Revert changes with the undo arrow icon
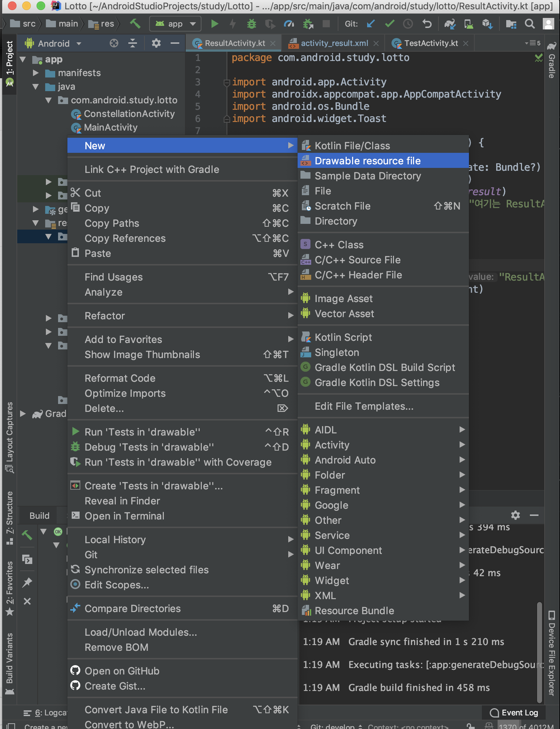Image resolution: width=560 pixels, height=729 pixels. point(427,24)
